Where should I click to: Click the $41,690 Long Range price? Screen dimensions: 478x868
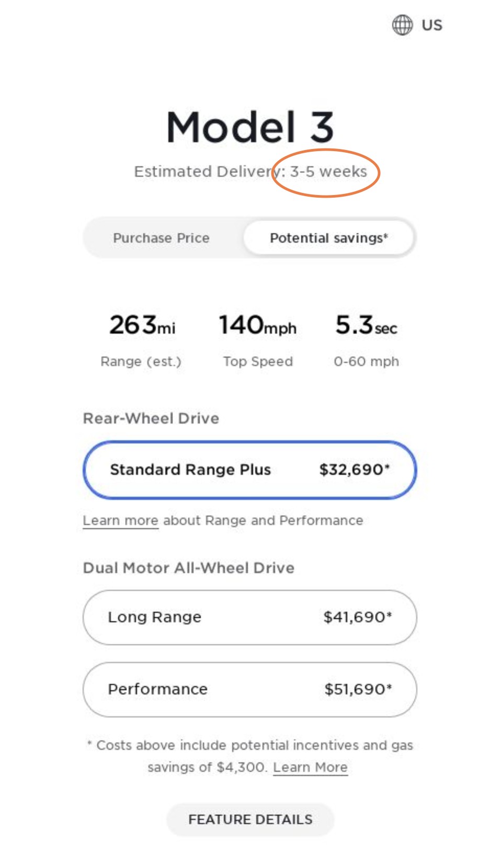(x=358, y=617)
